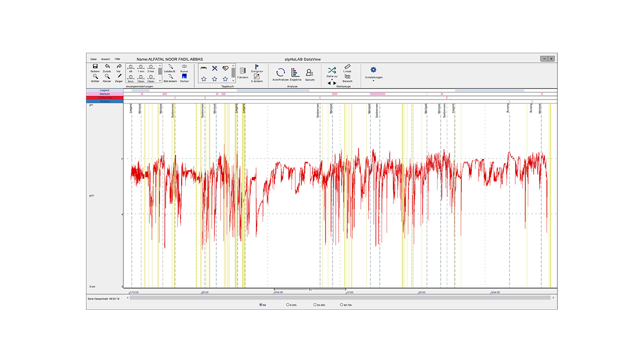
Task: Click the Ereignis+ flag icon
Action: pos(257,66)
